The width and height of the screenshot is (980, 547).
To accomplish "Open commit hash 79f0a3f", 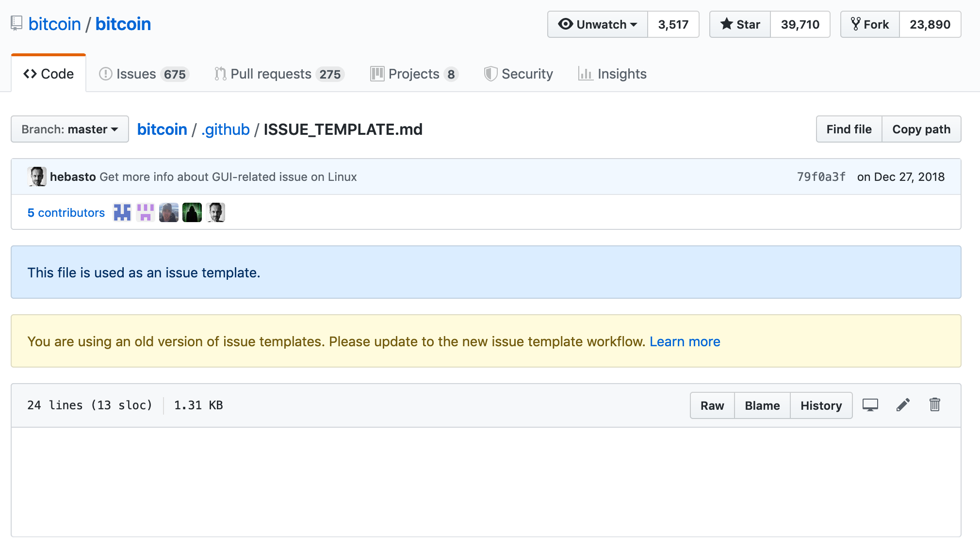I will [821, 177].
